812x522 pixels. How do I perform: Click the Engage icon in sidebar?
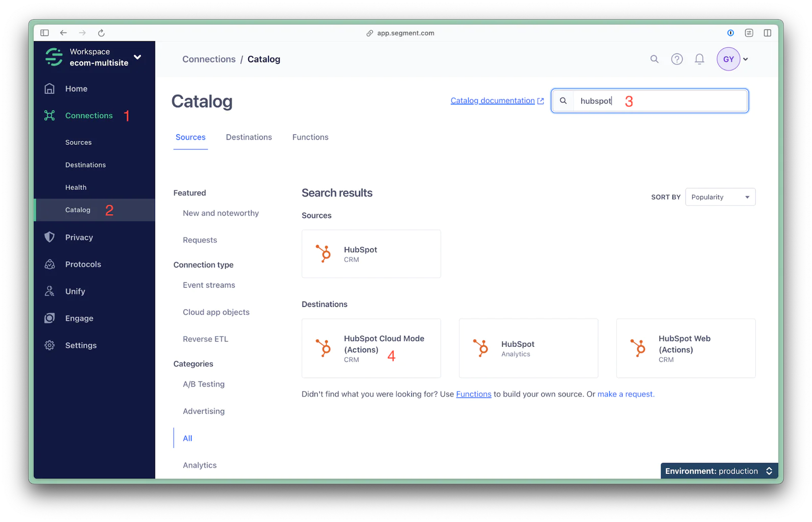click(x=50, y=318)
